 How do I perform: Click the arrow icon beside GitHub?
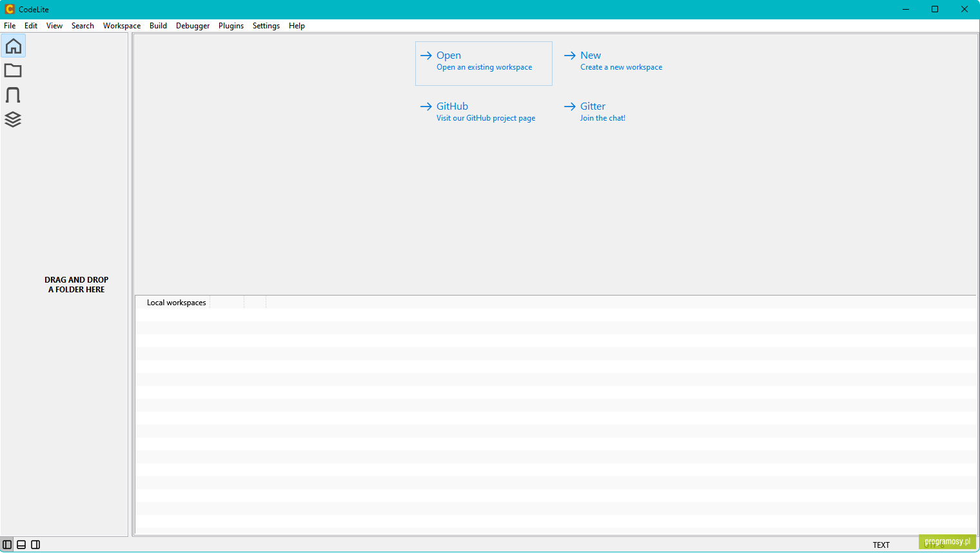[426, 106]
